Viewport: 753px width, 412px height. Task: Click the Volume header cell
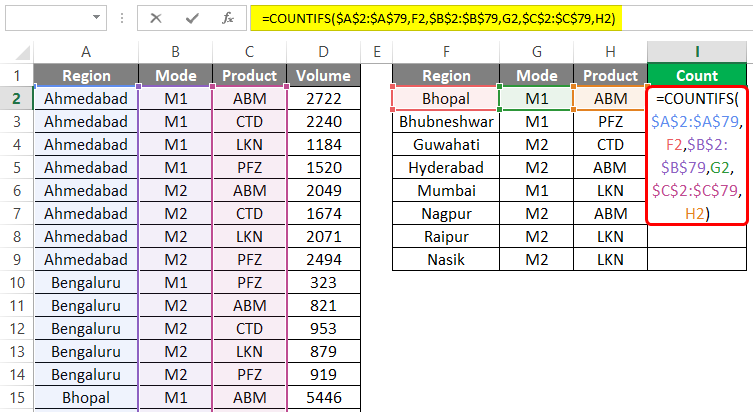[x=323, y=75]
